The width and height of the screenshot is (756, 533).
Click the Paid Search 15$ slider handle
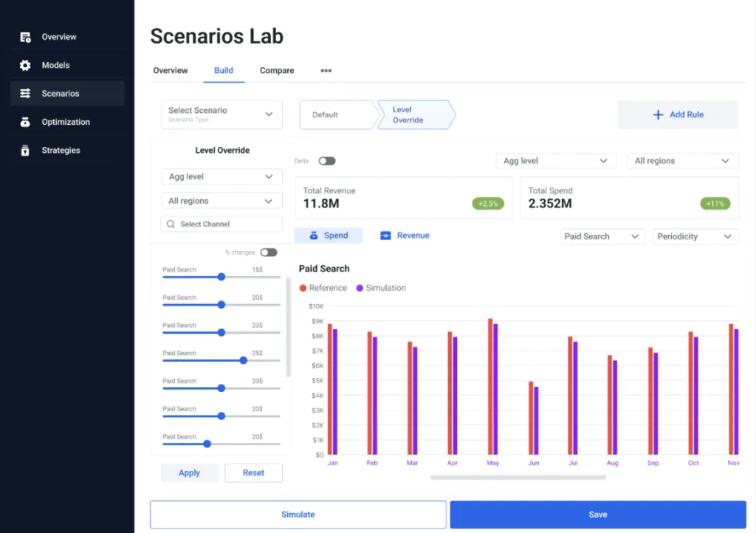(x=221, y=277)
